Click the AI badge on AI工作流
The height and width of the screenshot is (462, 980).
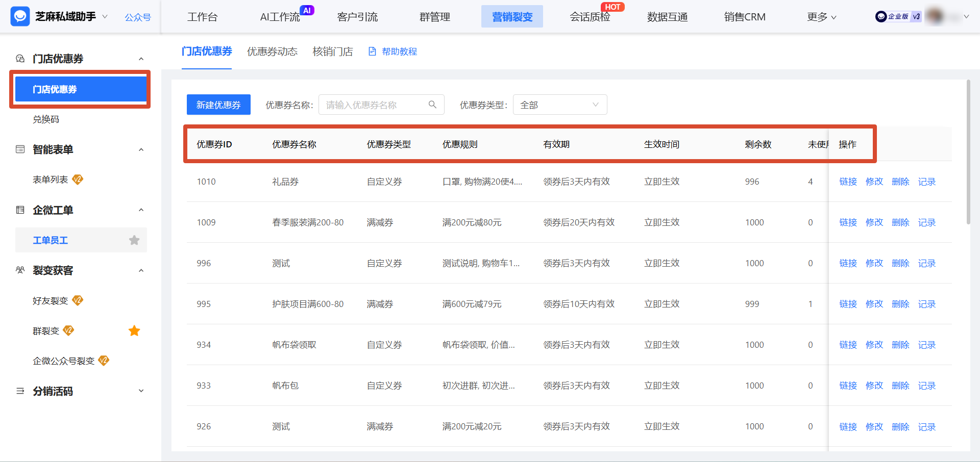click(307, 10)
